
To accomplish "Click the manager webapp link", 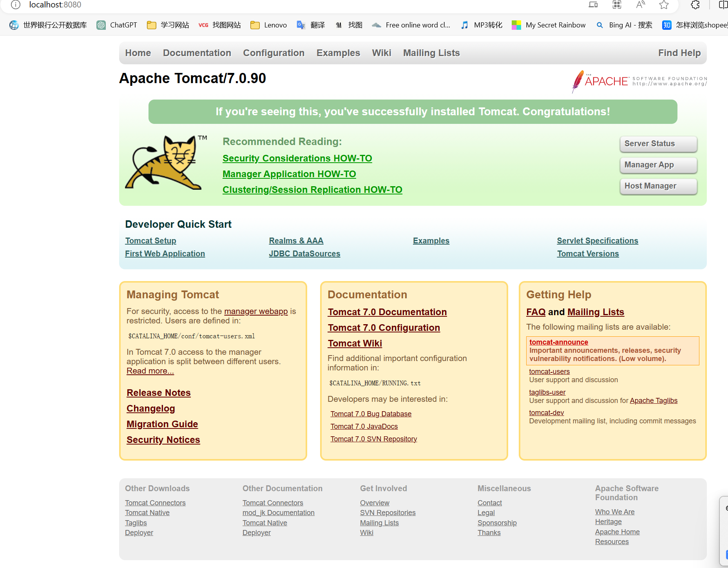I will tap(256, 311).
